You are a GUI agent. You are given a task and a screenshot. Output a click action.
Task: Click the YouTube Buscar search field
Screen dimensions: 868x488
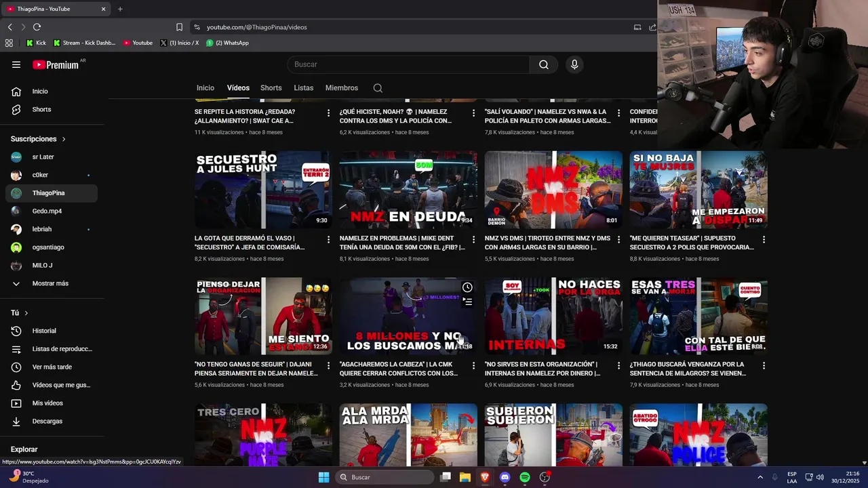409,64
